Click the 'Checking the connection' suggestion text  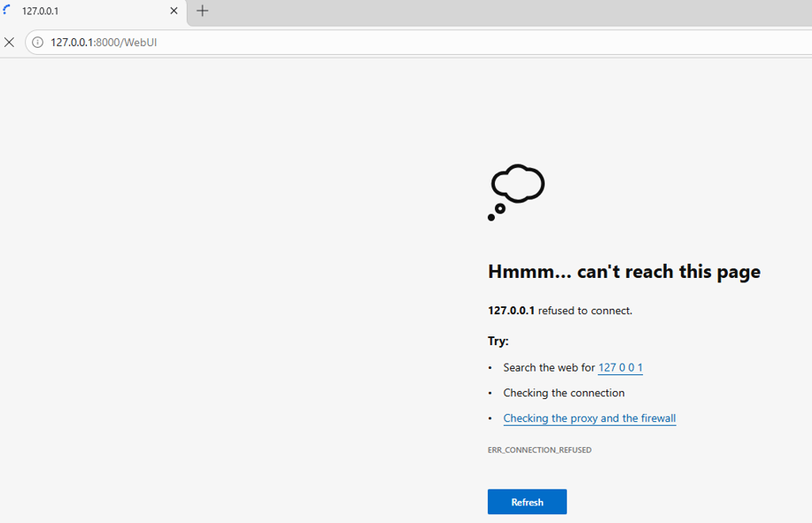(564, 393)
